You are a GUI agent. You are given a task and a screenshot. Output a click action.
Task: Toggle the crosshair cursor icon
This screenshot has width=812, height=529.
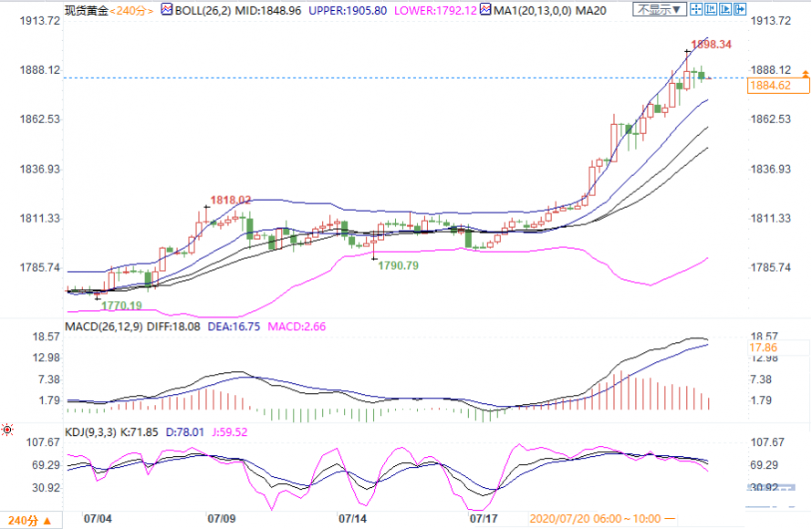696,9
